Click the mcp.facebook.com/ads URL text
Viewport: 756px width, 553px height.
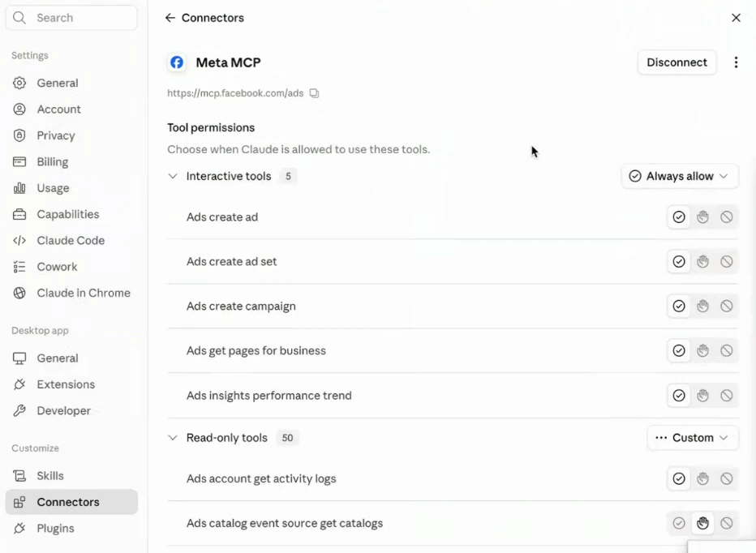coord(235,93)
